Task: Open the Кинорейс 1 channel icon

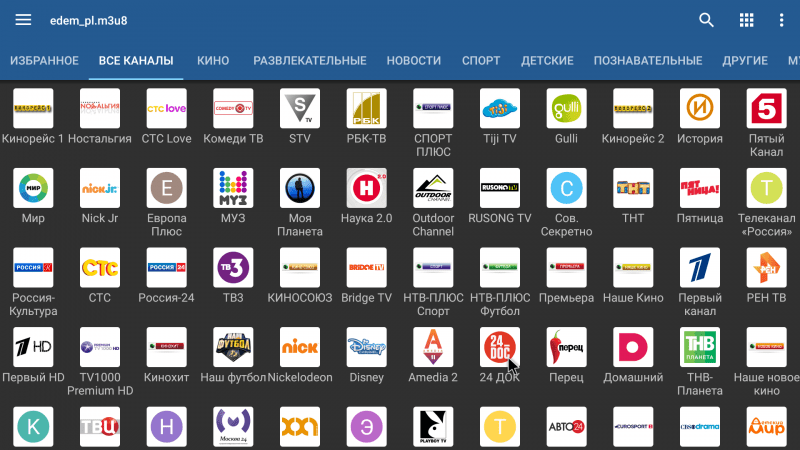Action: click(33, 108)
